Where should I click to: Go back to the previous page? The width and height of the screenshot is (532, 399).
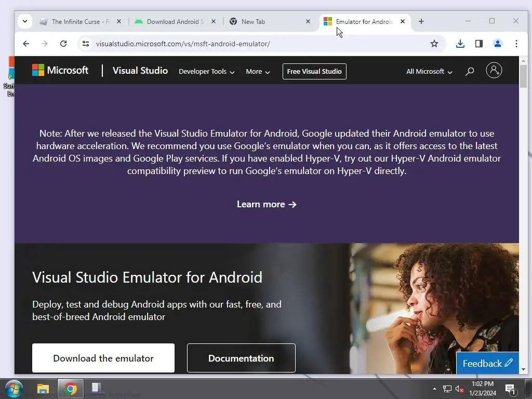coord(26,44)
